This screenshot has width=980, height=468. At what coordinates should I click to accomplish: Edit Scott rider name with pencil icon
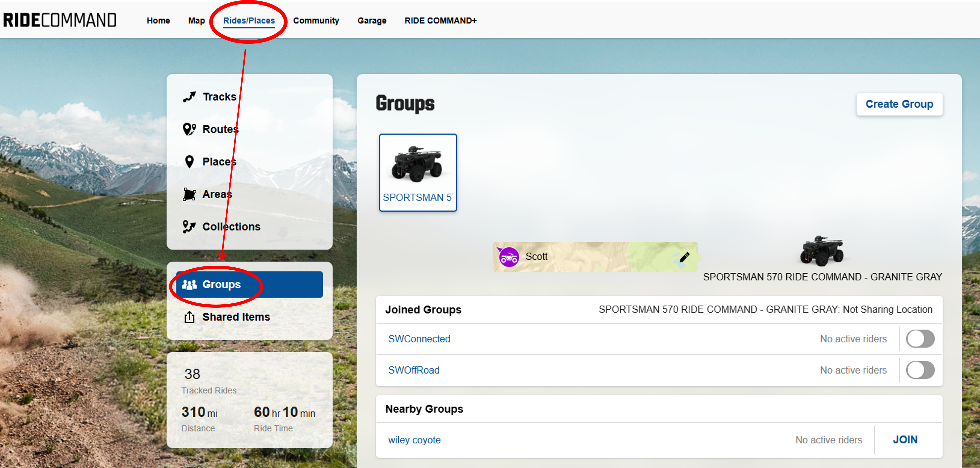tap(684, 257)
